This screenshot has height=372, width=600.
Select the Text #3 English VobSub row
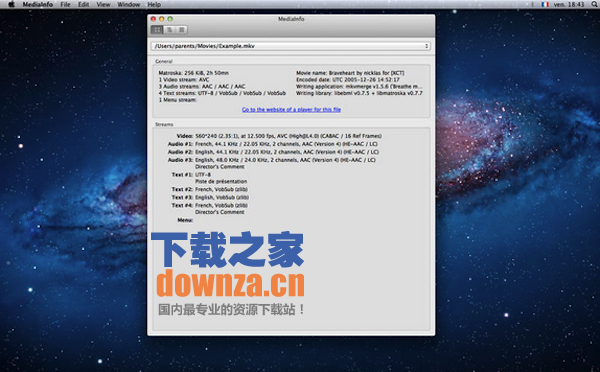pos(210,197)
